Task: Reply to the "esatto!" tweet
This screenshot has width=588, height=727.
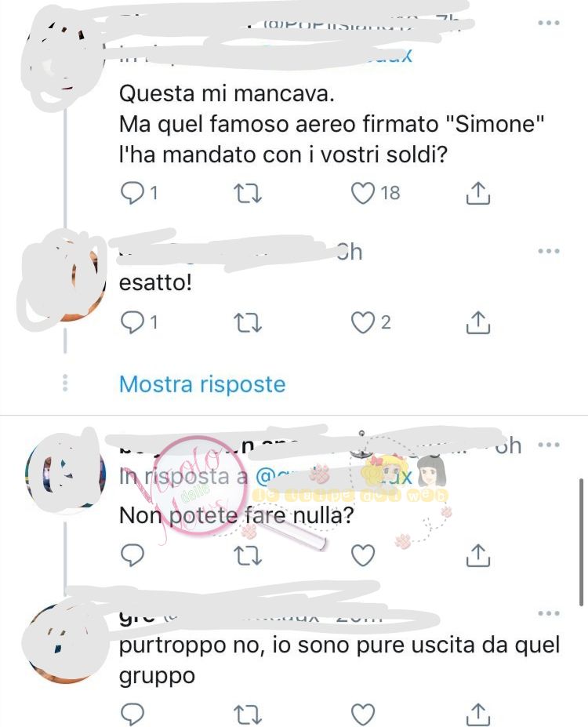Action: pyautogui.click(x=132, y=322)
